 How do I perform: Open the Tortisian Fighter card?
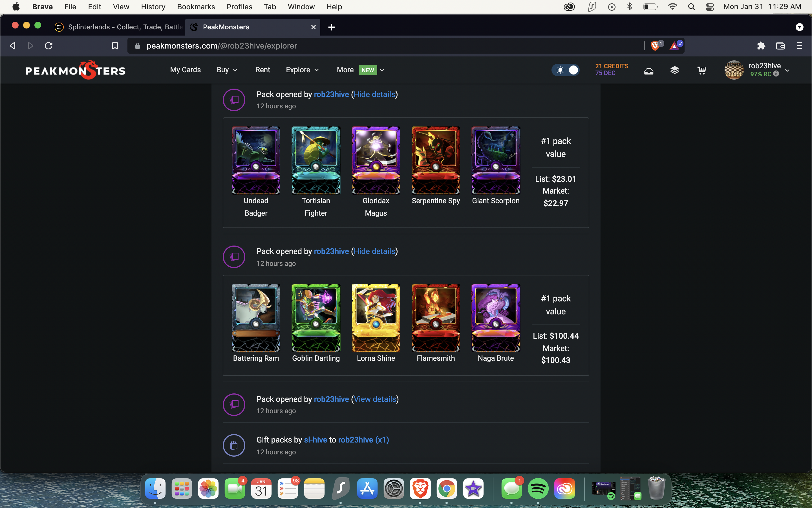click(x=316, y=160)
